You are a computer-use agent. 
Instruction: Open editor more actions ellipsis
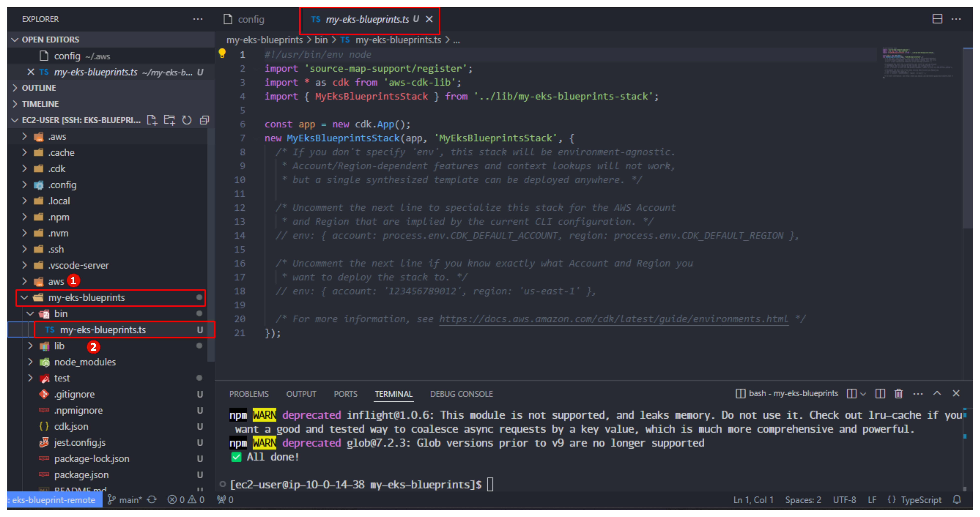point(956,19)
